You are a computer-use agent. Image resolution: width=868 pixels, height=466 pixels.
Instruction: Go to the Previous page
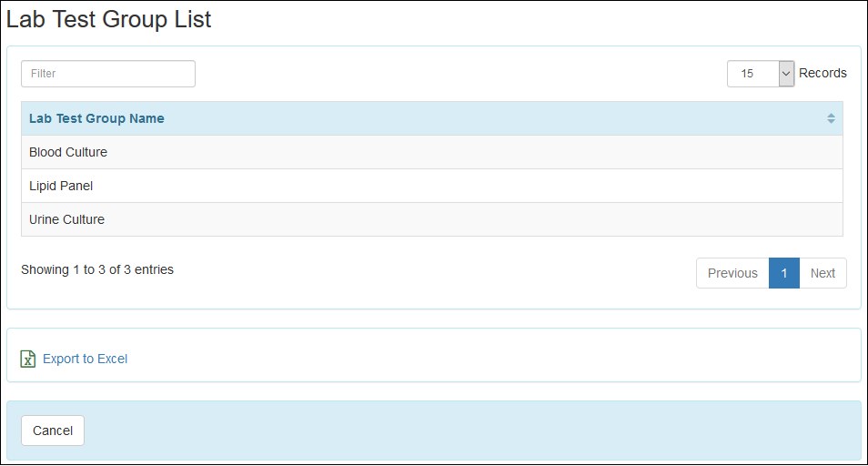point(732,273)
